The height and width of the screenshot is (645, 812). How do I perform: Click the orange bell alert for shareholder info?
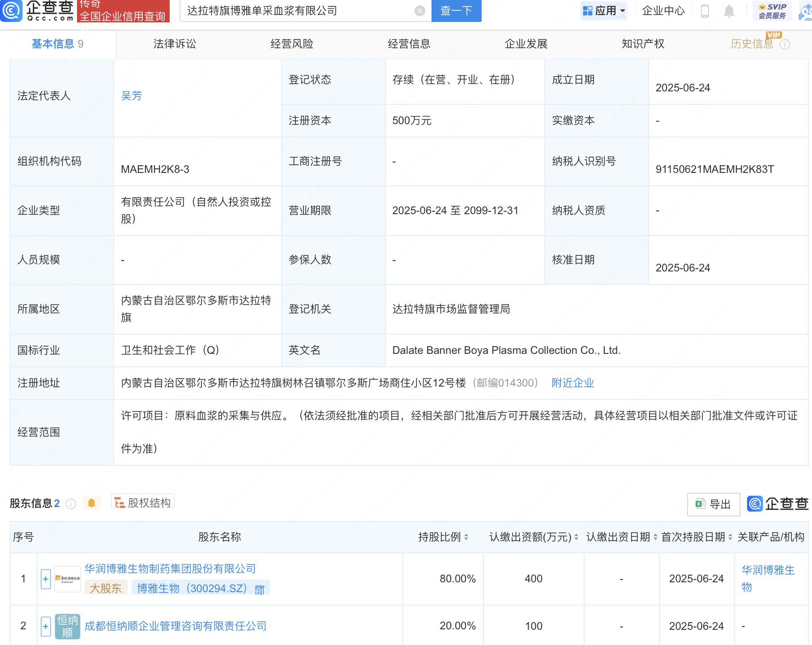tap(92, 503)
